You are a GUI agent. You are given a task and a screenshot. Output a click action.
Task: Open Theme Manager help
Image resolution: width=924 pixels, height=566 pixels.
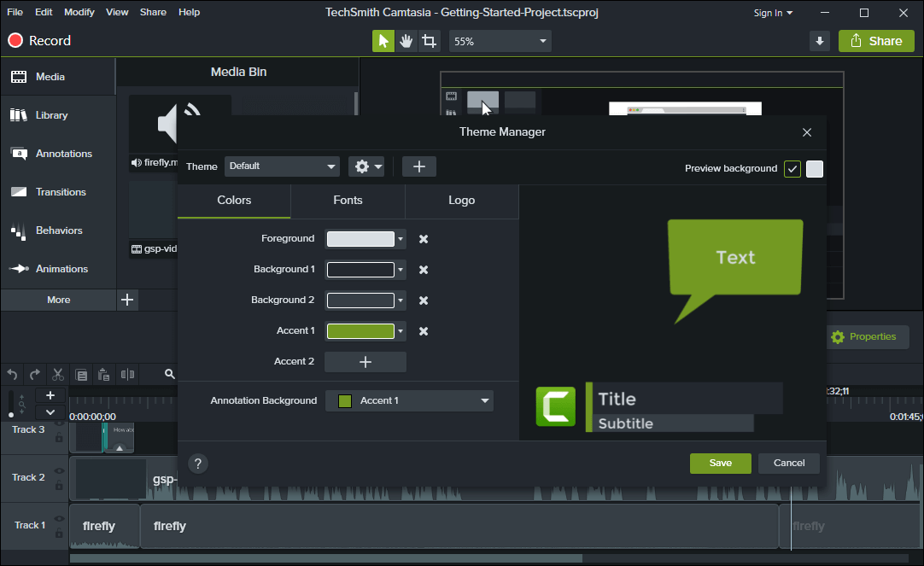197,464
